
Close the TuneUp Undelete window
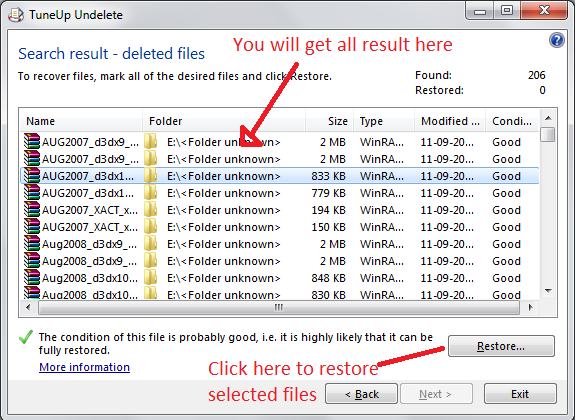[x=545, y=10]
